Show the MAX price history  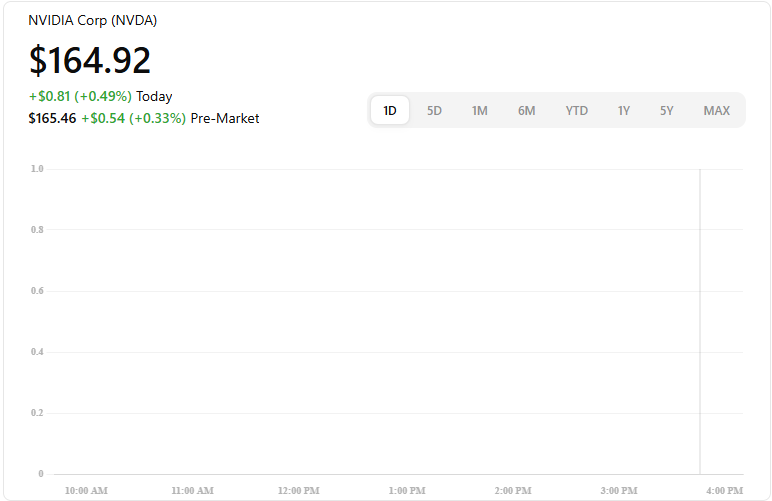716,110
